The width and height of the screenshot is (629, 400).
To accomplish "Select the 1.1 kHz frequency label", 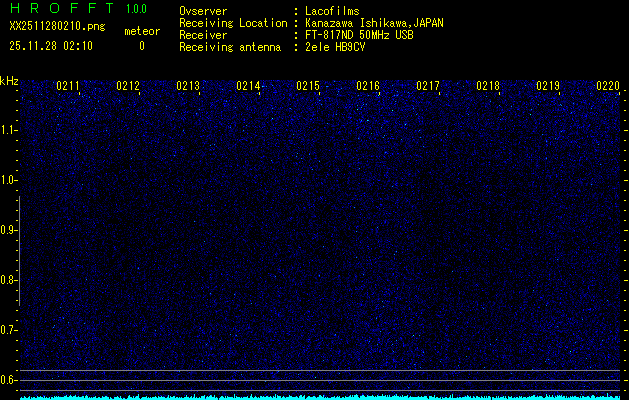I will coord(9,130).
